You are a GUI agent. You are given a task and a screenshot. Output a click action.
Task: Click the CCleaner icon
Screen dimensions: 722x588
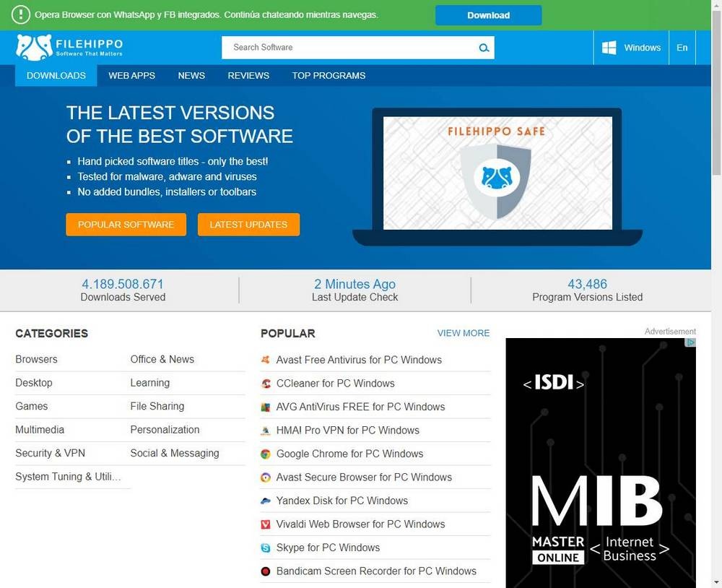pyautogui.click(x=266, y=383)
